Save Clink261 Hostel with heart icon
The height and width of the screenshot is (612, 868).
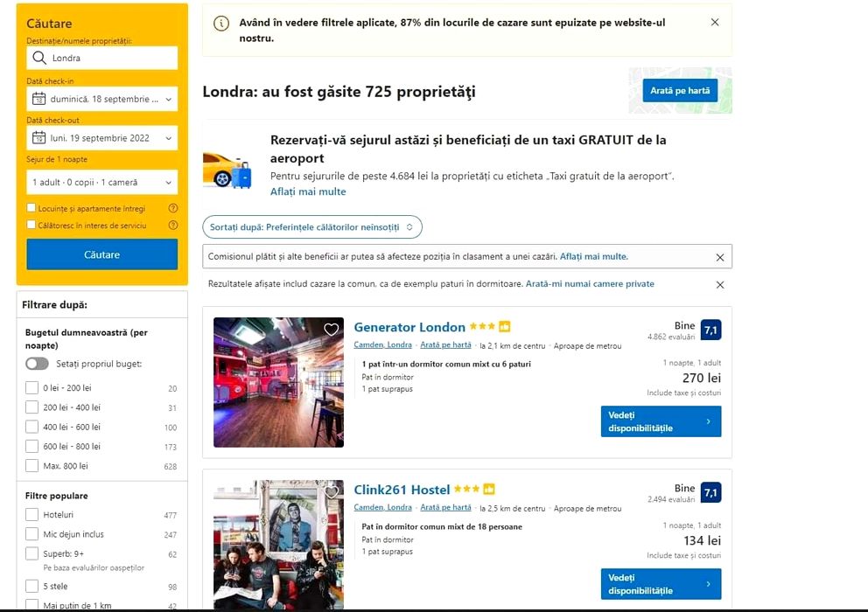coord(331,492)
